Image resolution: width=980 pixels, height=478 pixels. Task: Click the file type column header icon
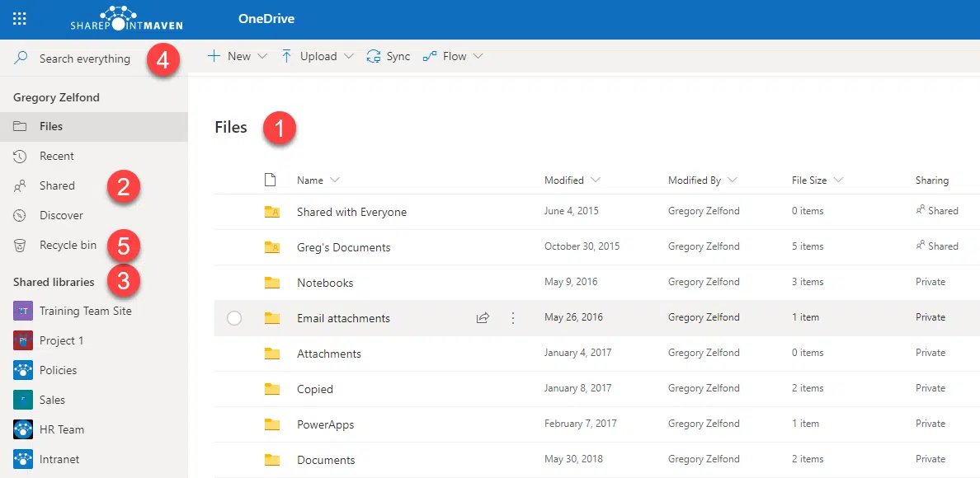(x=270, y=180)
